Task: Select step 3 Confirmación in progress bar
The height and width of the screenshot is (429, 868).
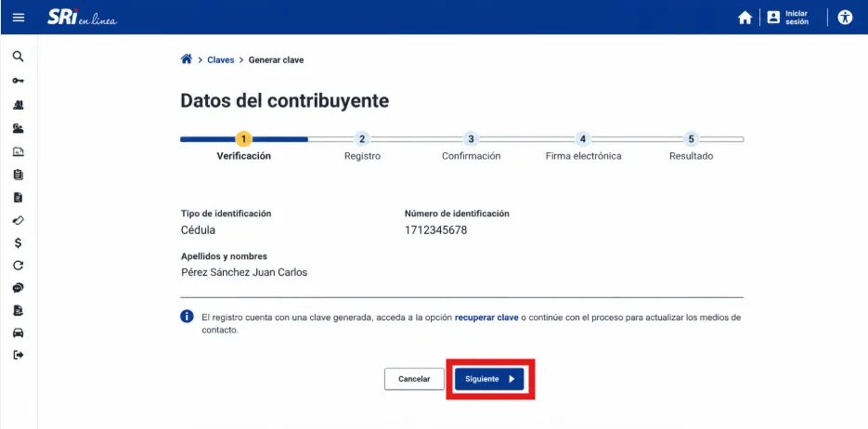Action: click(471, 146)
